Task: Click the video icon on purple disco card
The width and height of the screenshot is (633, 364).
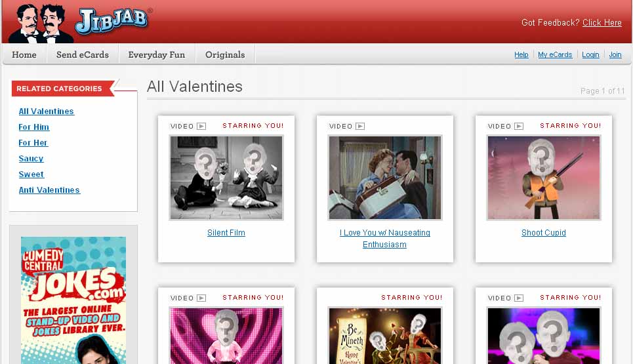Action: click(519, 298)
